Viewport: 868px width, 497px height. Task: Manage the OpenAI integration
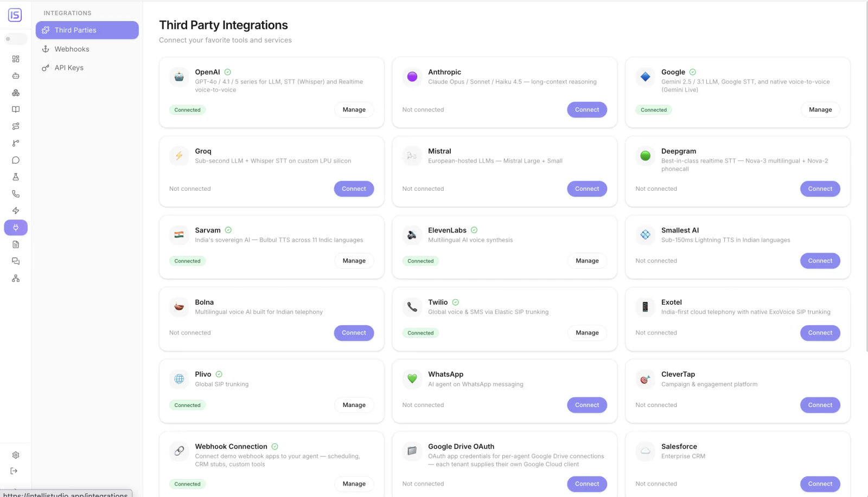pyautogui.click(x=354, y=110)
